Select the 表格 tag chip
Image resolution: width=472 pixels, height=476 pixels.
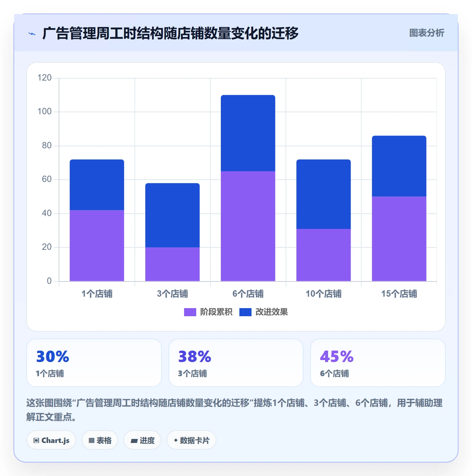[100, 440]
